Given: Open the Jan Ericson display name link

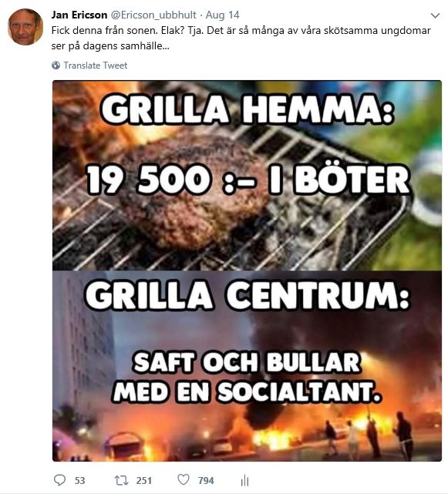Looking at the screenshot, I should click(x=79, y=15).
